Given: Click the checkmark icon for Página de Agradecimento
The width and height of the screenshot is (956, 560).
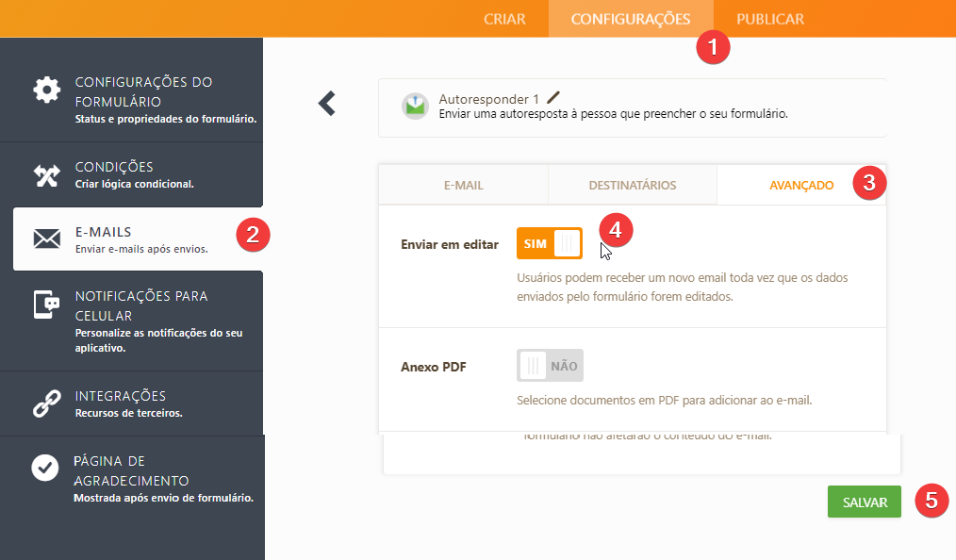Looking at the screenshot, I should (x=45, y=469).
